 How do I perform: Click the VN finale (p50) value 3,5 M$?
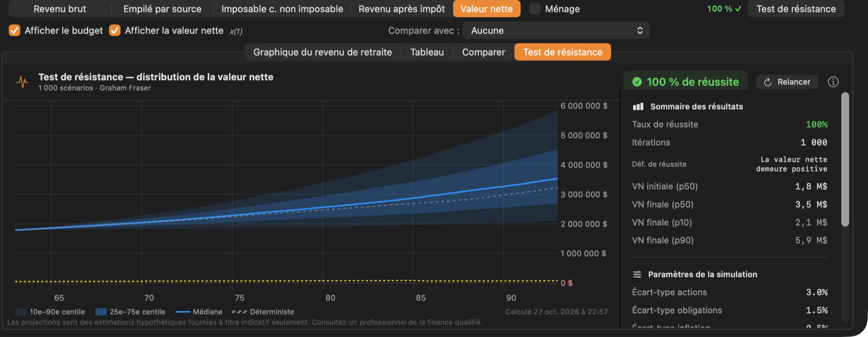(x=811, y=204)
